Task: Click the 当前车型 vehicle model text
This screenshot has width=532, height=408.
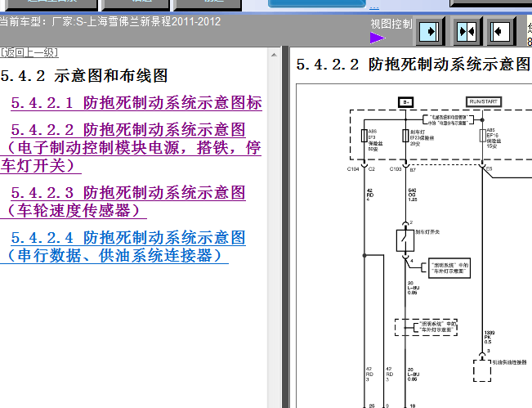Action: click(110, 22)
